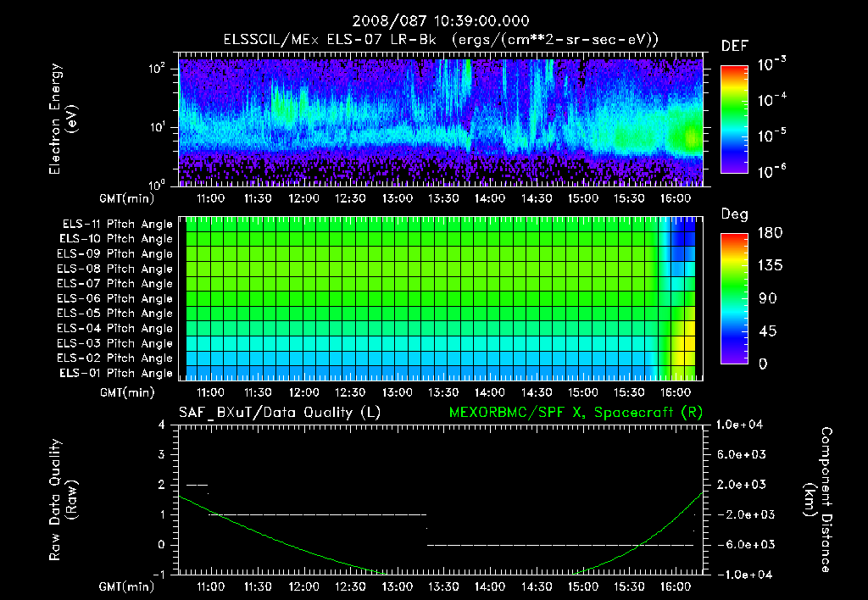Select the ELS-08 Pitch Angle row label
This screenshot has width=868, height=600.
pos(115,269)
